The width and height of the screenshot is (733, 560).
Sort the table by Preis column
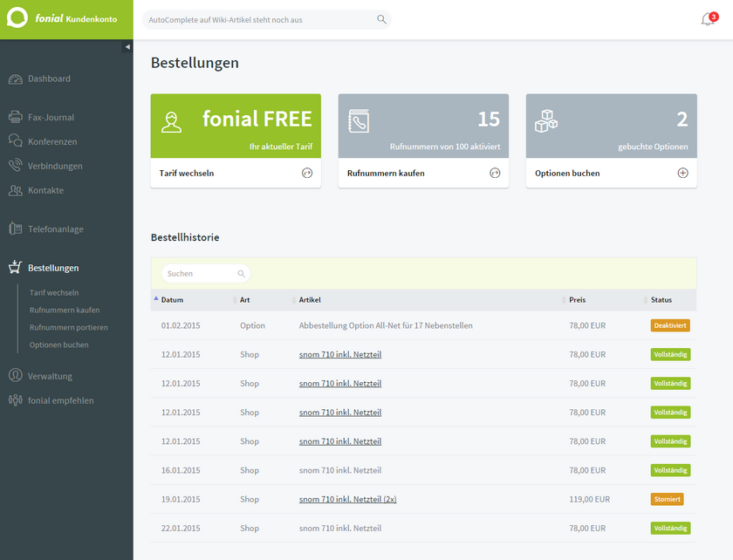click(577, 300)
